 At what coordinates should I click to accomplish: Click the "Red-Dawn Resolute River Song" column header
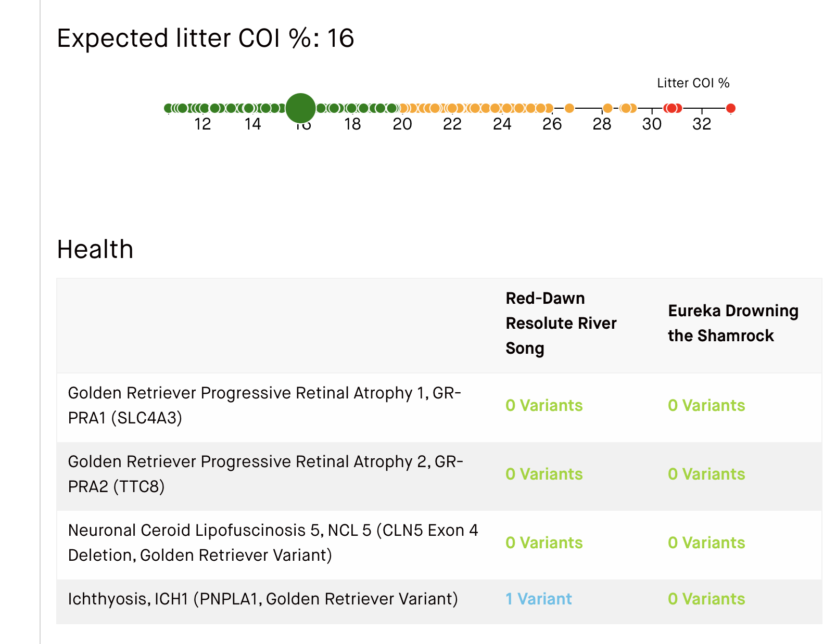point(561,323)
